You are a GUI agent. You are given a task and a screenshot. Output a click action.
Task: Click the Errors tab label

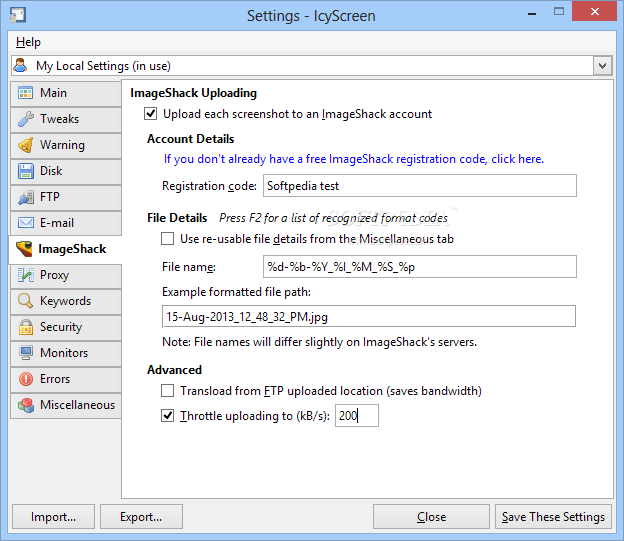55,379
